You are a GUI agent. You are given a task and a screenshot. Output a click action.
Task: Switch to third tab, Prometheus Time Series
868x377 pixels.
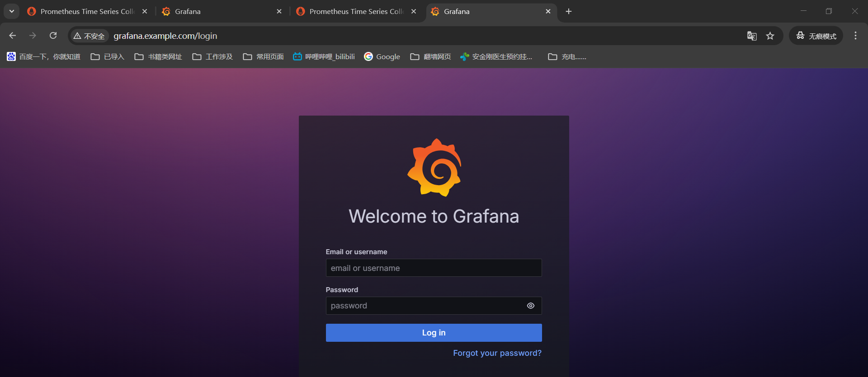pos(356,11)
